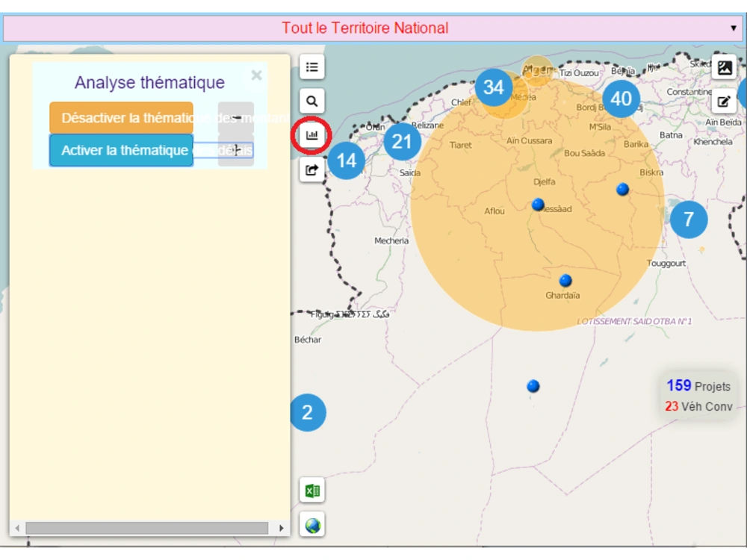Viewport: 747px width, 560px height.
Task: Click the magnifier search icon
Action: coord(312,101)
